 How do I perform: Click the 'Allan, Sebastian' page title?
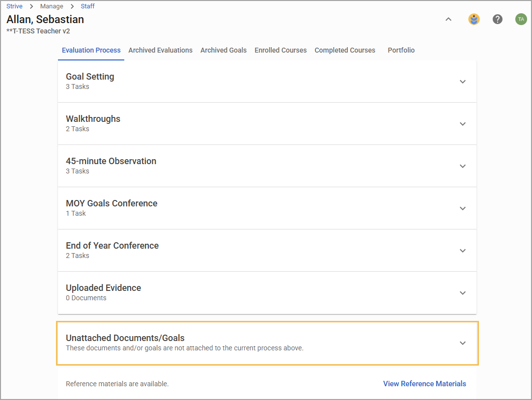point(45,19)
